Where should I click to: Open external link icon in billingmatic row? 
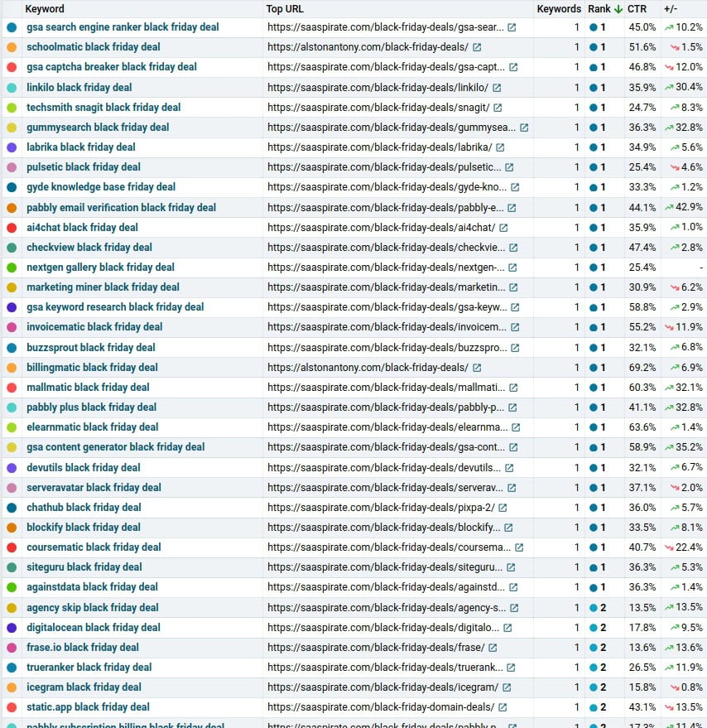tap(477, 368)
